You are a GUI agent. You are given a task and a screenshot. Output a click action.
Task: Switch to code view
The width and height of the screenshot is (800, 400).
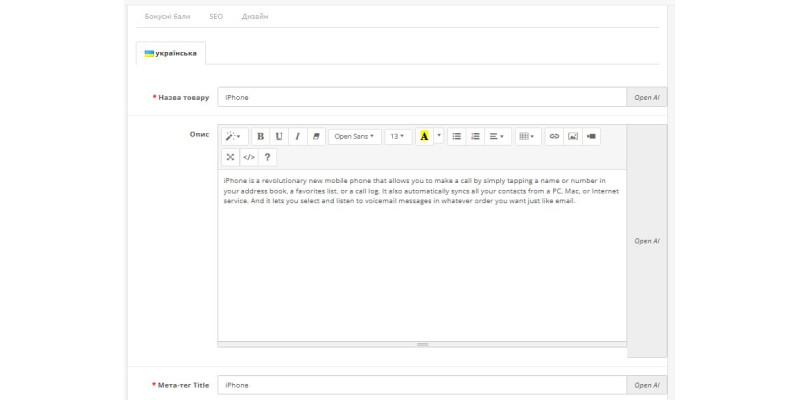pyautogui.click(x=249, y=157)
